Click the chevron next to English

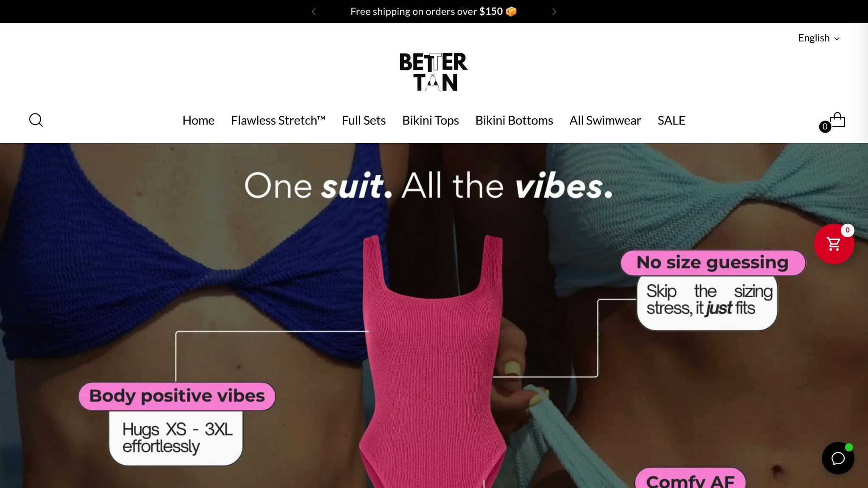[x=837, y=39]
